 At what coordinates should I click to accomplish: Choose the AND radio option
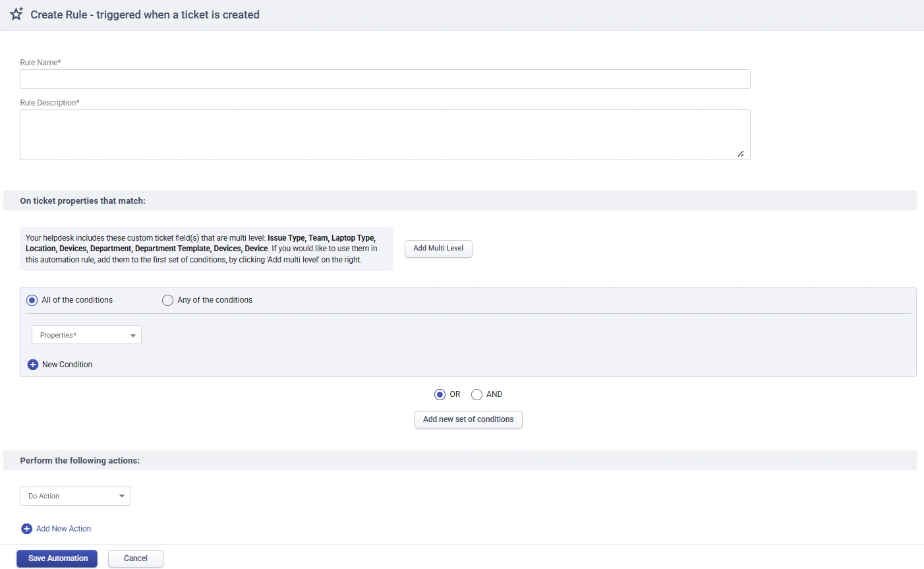click(x=476, y=394)
